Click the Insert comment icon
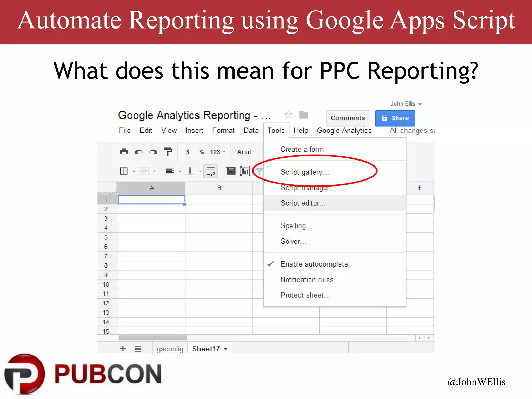 231,171
